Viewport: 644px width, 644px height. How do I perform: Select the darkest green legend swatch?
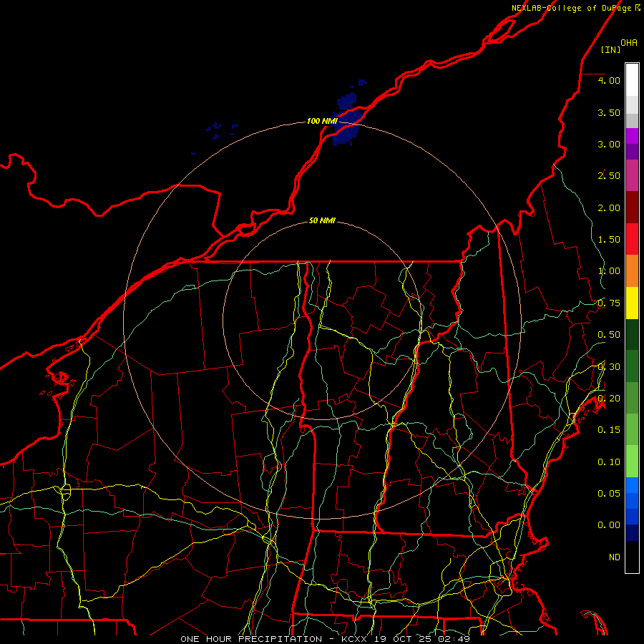(632, 335)
